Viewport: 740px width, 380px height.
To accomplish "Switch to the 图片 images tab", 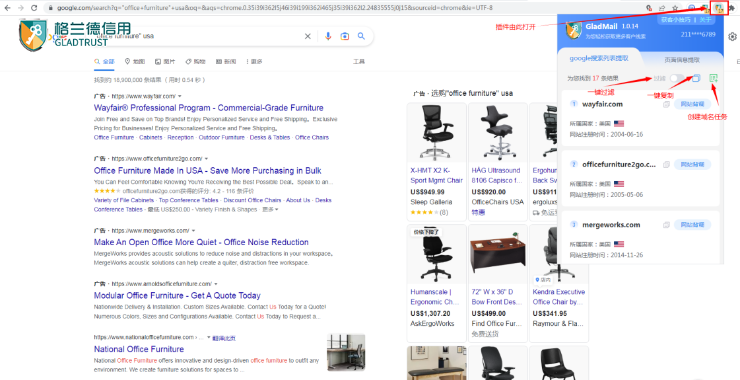I will 165,61.
